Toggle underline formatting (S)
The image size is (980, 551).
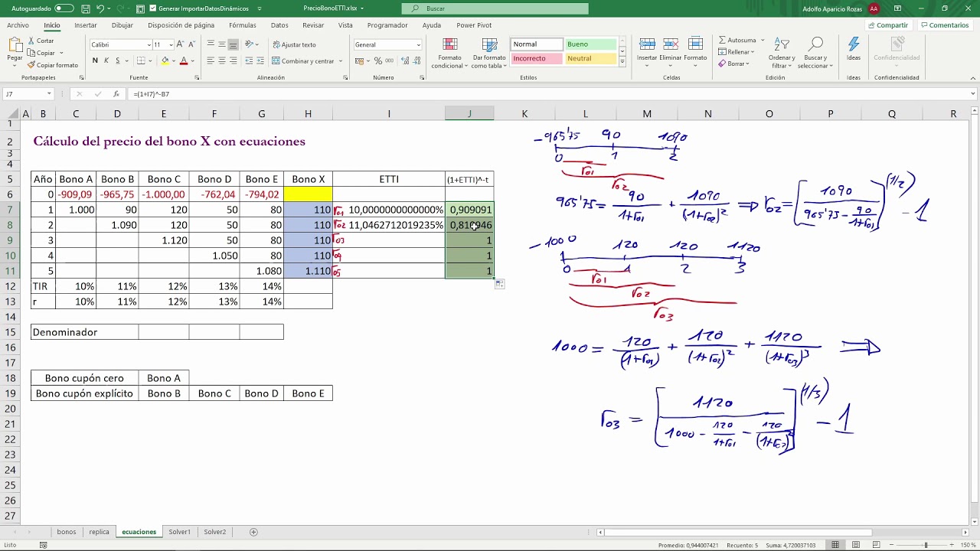click(118, 60)
